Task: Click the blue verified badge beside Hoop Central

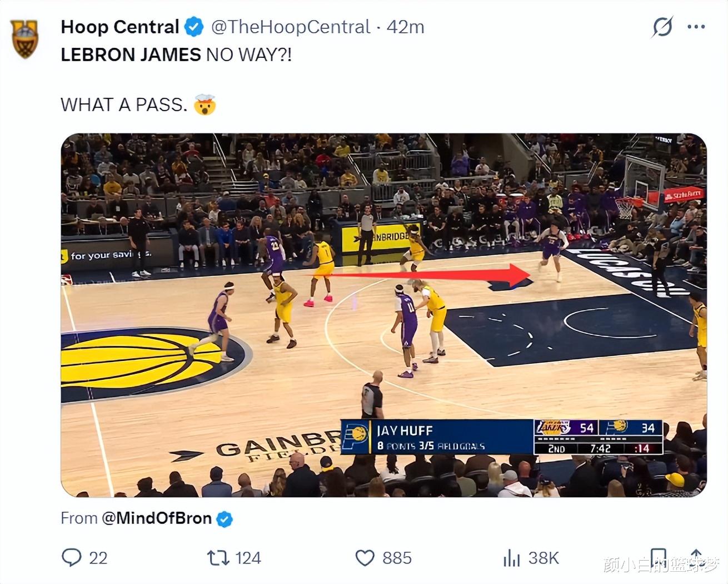Action: point(193,27)
